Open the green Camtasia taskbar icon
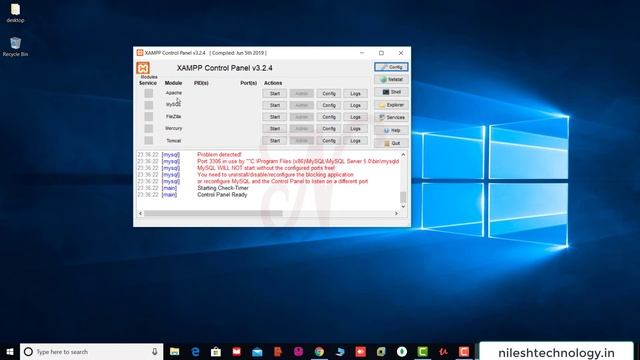This screenshot has width=640, height=360. tap(422, 352)
